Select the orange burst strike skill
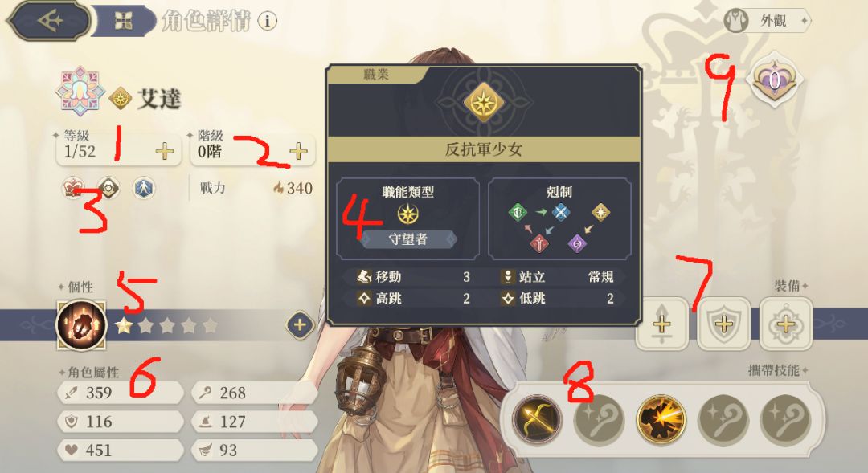 661,420
